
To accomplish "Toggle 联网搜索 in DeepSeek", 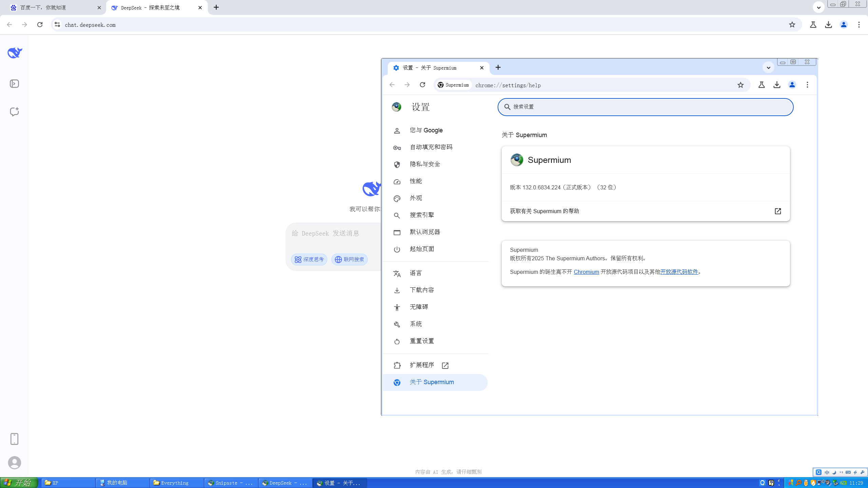I will coord(349,259).
